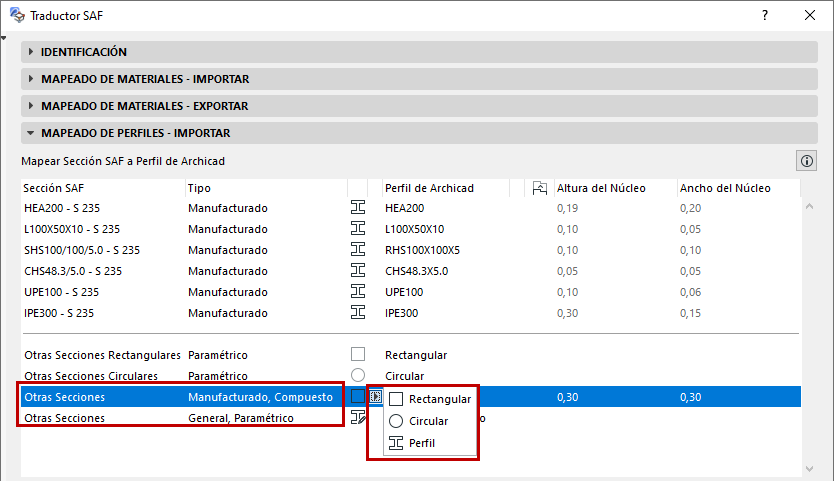The image size is (834, 481).
Task: Click the circle icon for Otras Secciones Circulares
Action: [358, 376]
